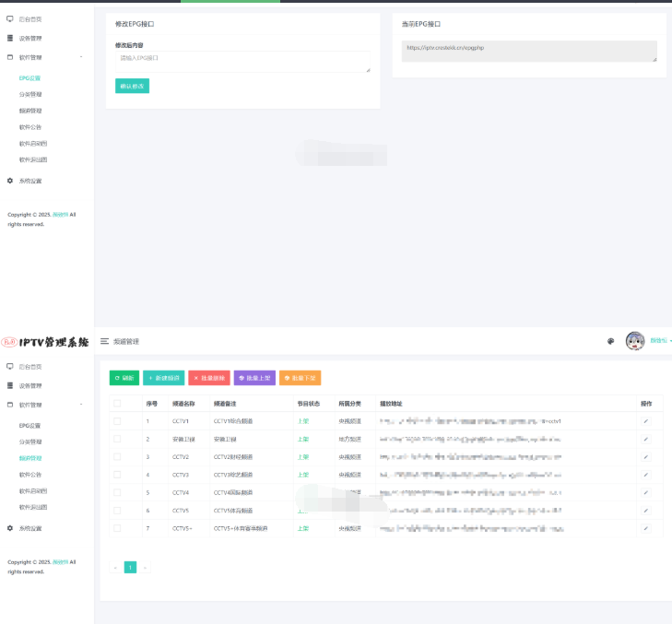
Task: Check the checkbox for CCTV1 row
Action: point(117,421)
